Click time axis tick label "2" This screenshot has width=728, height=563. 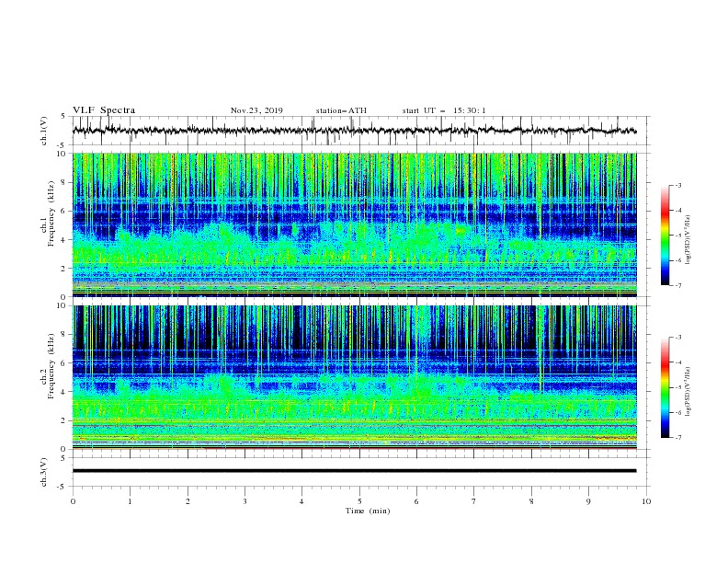pyautogui.click(x=188, y=501)
